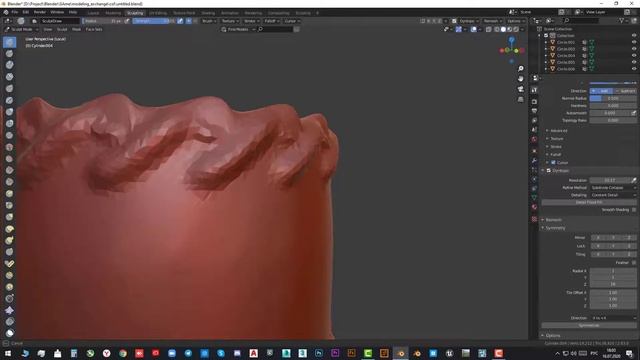Switch to the Shading workspace tab
Screen dimensions: 640x360
tap(208, 13)
